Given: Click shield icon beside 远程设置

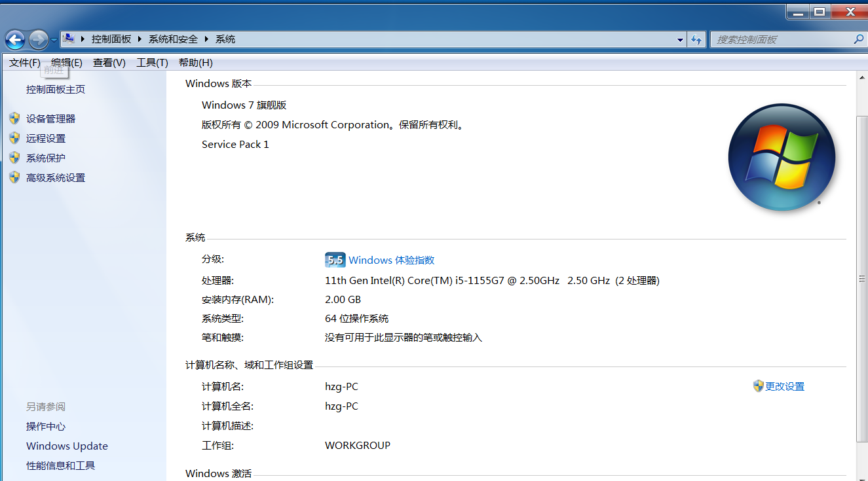Looking at the screenshot, I should [14, 138].
